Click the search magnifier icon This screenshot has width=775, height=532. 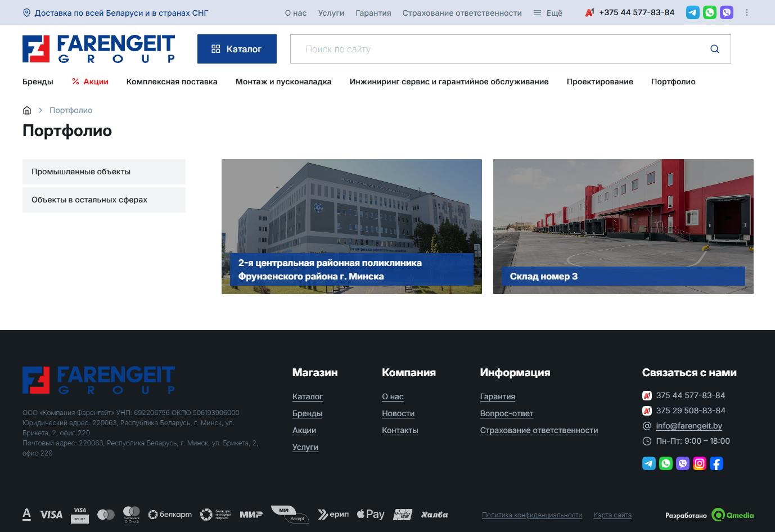coord(714,49)
